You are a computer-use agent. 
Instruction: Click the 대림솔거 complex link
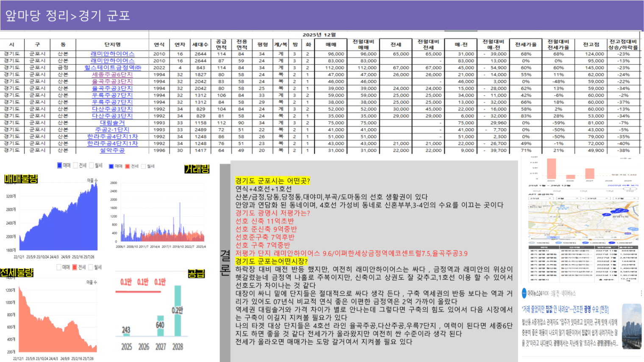click(112, 123)
